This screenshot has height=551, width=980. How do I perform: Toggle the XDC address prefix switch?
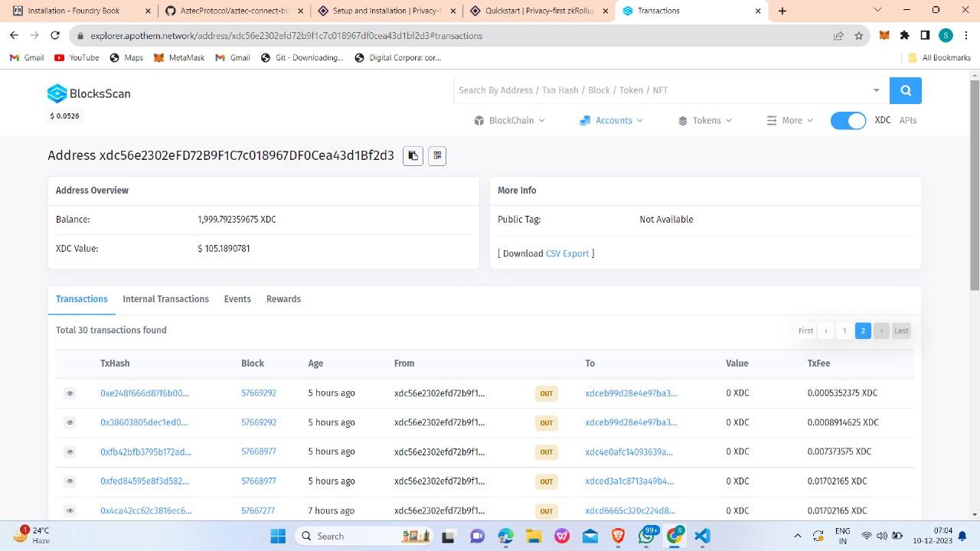click(x=848, y=121)
